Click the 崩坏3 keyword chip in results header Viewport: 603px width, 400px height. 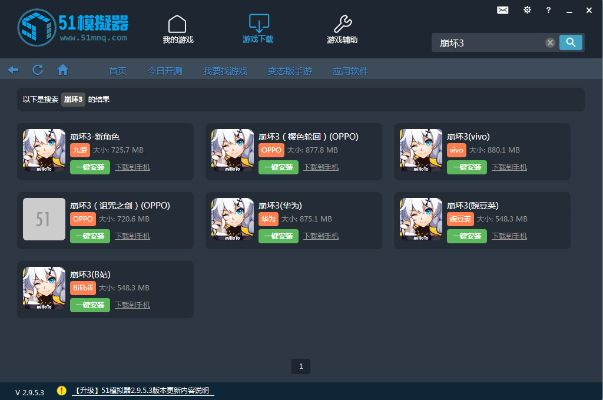click(x=73, y=100)
